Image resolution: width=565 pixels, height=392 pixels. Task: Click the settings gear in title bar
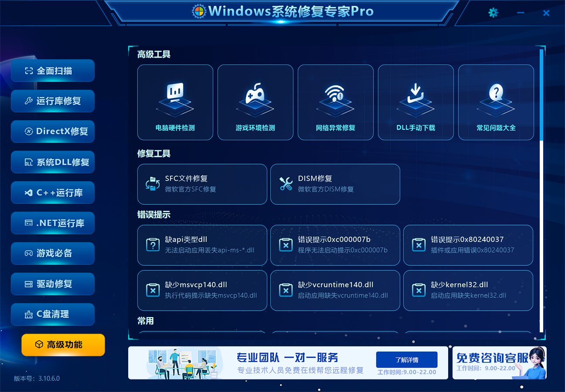[x=493, y=13]
